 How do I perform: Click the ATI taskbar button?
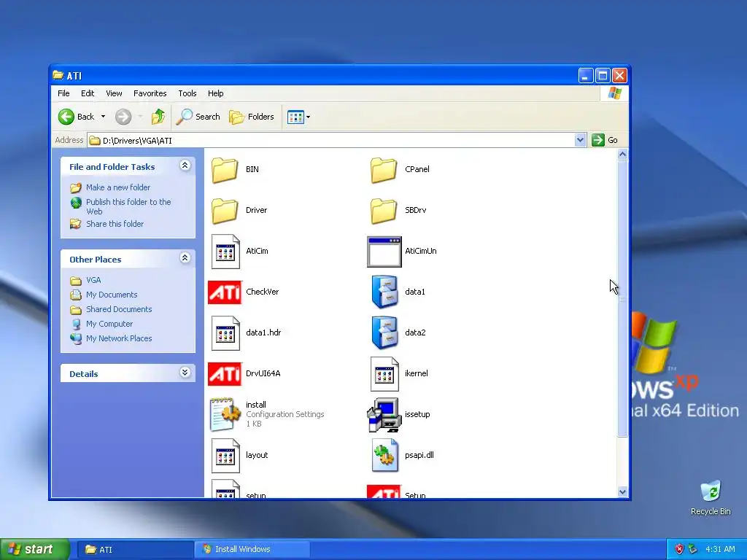(x=135, y=550)
